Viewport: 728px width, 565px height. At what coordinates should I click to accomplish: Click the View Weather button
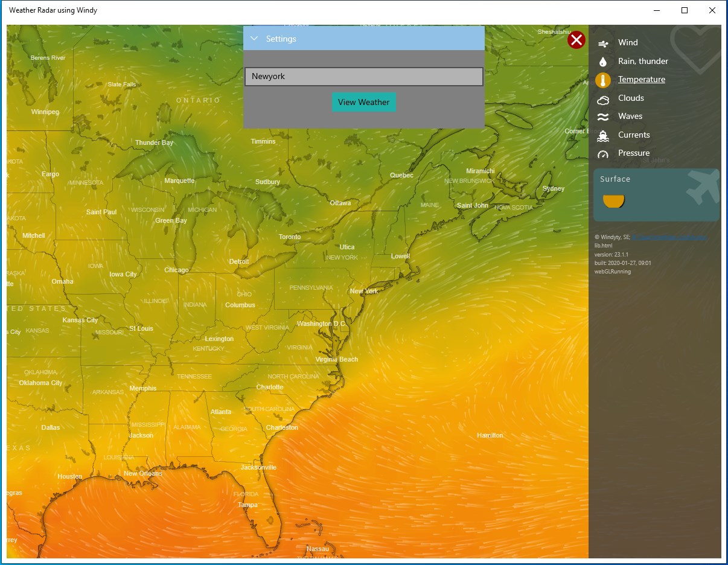(364, 102)
